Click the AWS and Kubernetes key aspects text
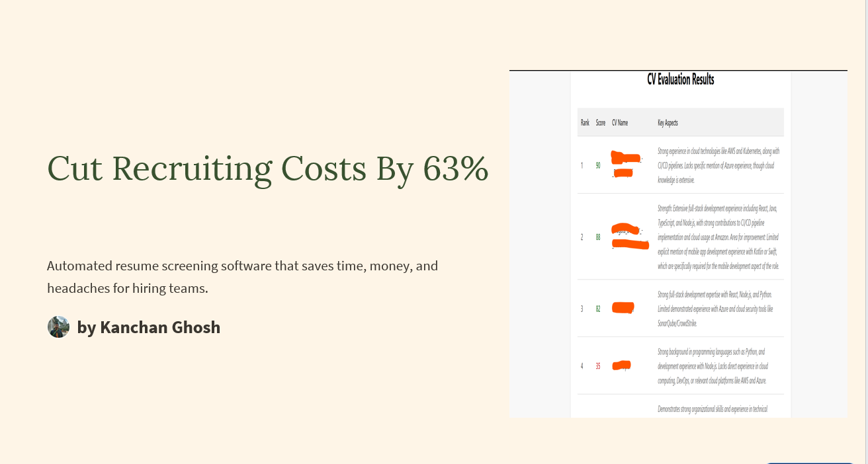This screenshot has width=868, height=464. (x=718, y=165)
